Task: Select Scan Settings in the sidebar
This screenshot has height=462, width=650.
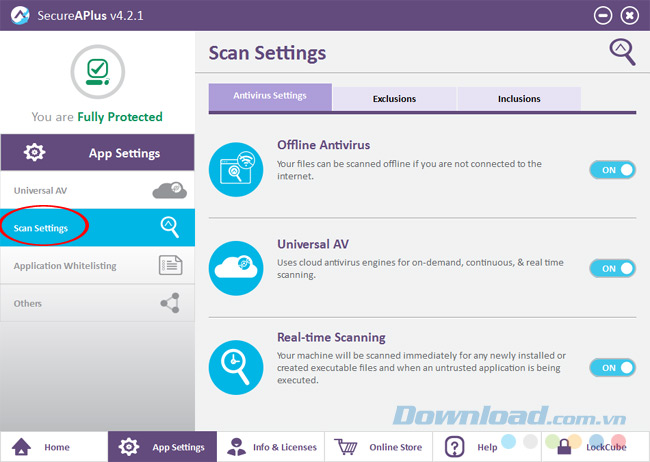Action: pyautogui.click(x=97, y=227)
